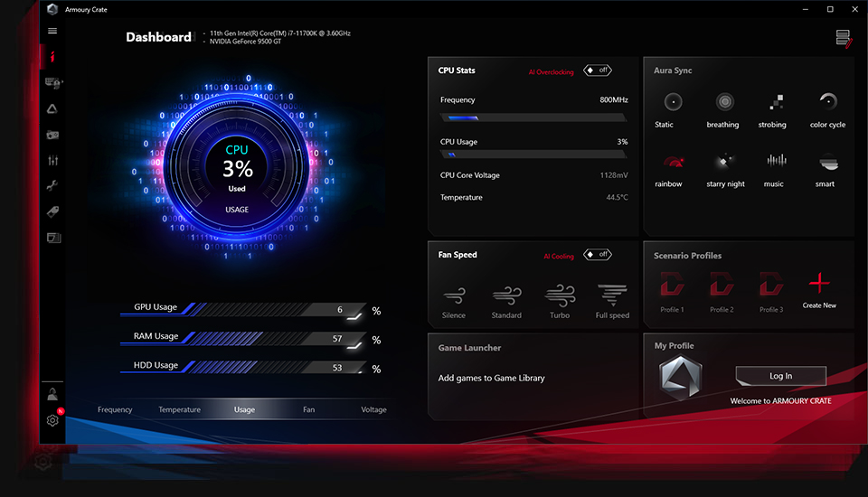This screenshot has width=868, height=497.
Task: Toggle AI Cooling switch
Action: pos(598,255)
